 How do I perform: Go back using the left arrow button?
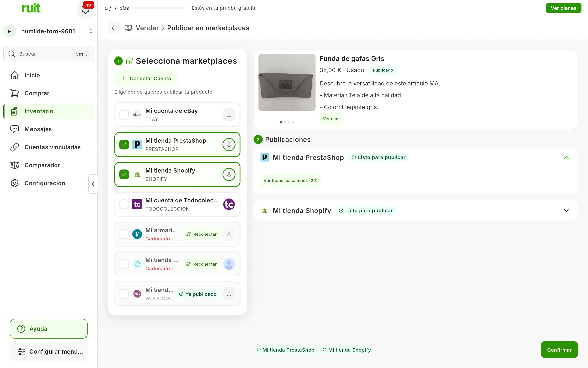point(114,28)
